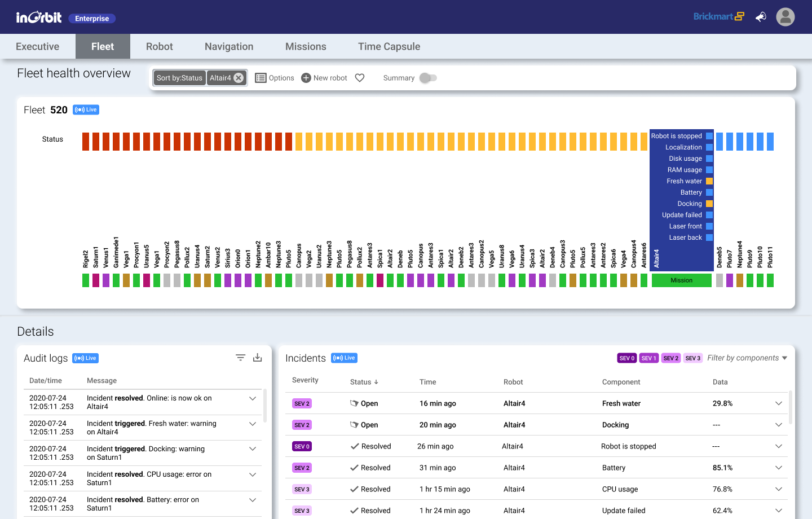Screen dimensions: 812x519
Task: Expand the CPU usage incident row
Action: 779,489
